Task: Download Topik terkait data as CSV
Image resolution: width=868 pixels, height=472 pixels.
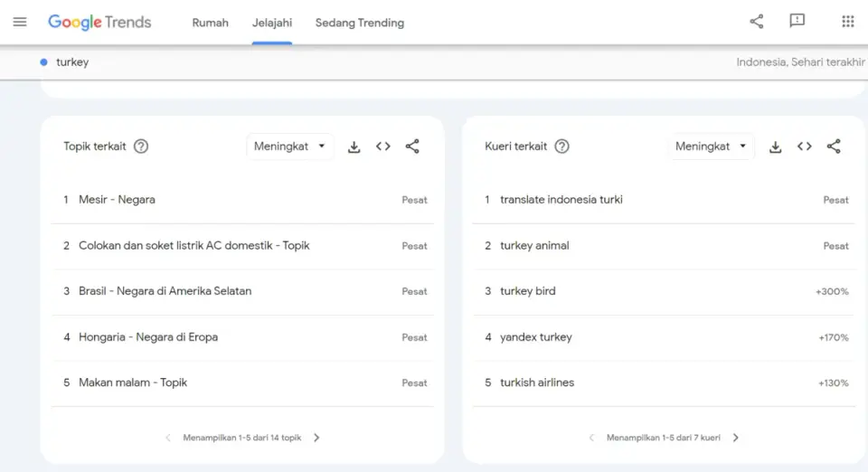Action: click(x=354, y=146)
